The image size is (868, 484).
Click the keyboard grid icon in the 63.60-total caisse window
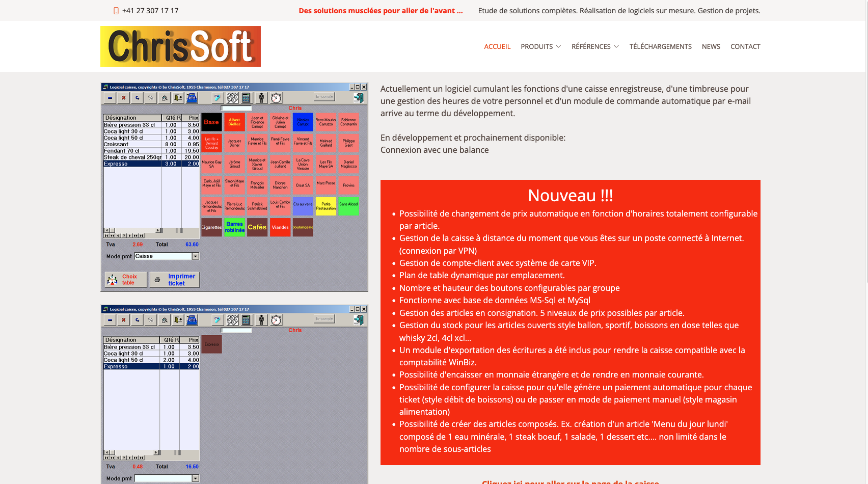pos(232,98)
